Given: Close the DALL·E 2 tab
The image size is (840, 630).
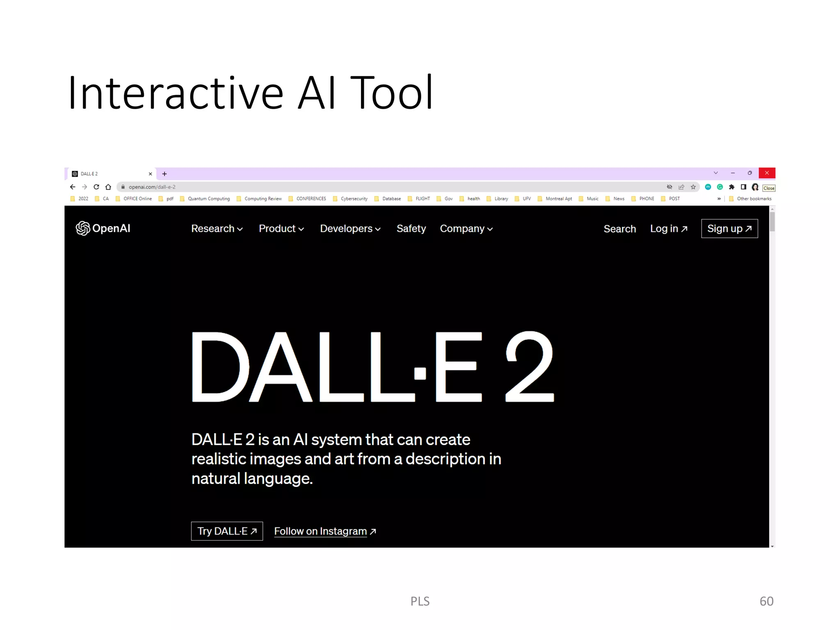Looking at the screenshot, I should (151, 174).
